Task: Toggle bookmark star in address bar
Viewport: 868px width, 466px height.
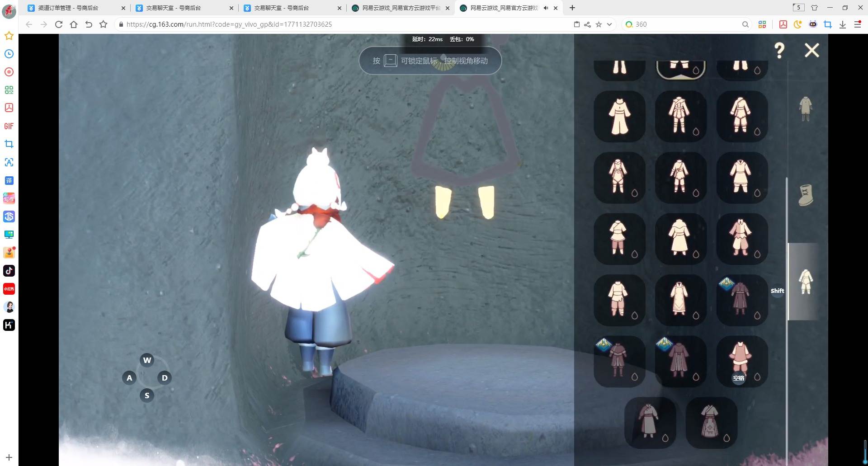Action: coord(599,24)
